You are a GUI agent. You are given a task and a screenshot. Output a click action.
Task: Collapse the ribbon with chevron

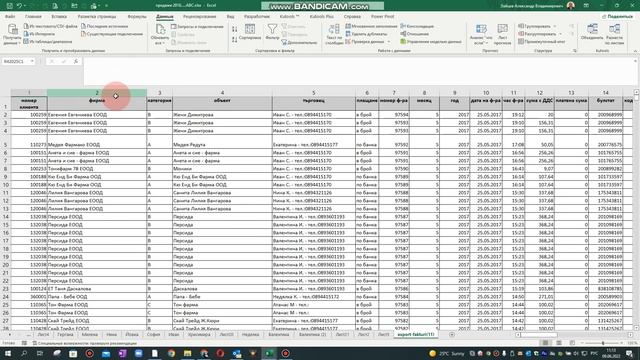[x=635, y=51]
